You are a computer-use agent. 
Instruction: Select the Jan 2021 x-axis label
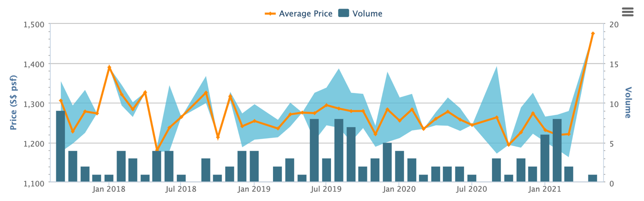pyautogui.click(x=545, y=189)
